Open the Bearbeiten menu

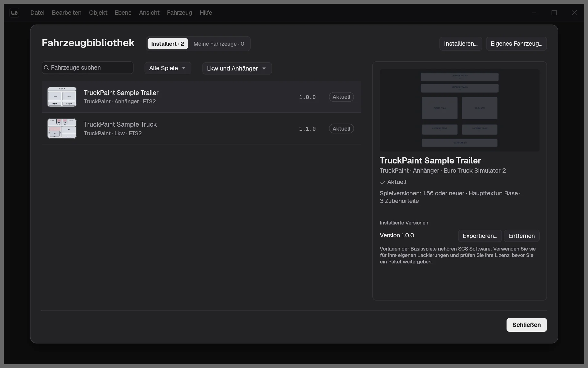tap(66, 13)
